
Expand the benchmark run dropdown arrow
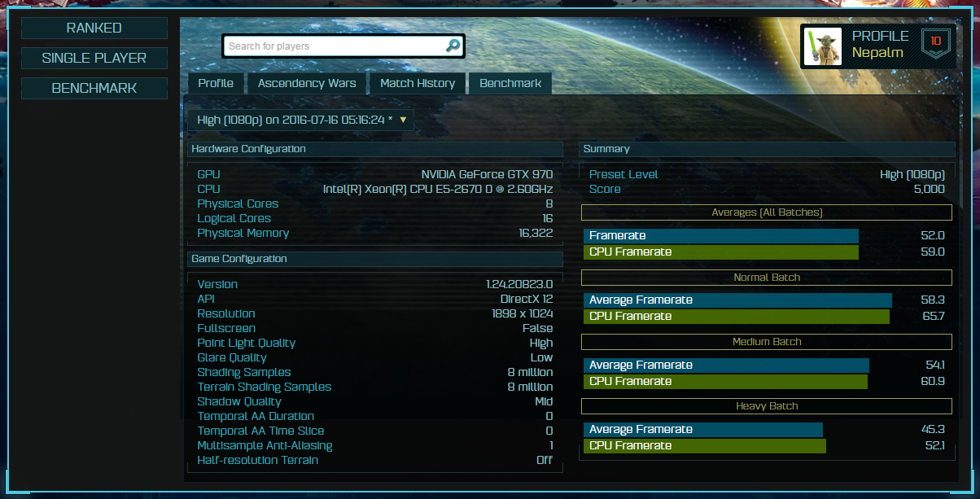tap(402, 120)
